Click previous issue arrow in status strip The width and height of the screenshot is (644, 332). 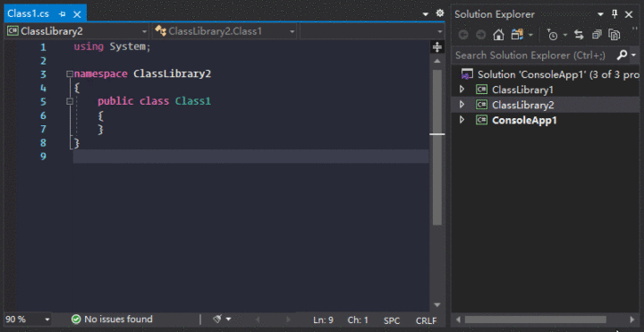click(x=257, y=319)
